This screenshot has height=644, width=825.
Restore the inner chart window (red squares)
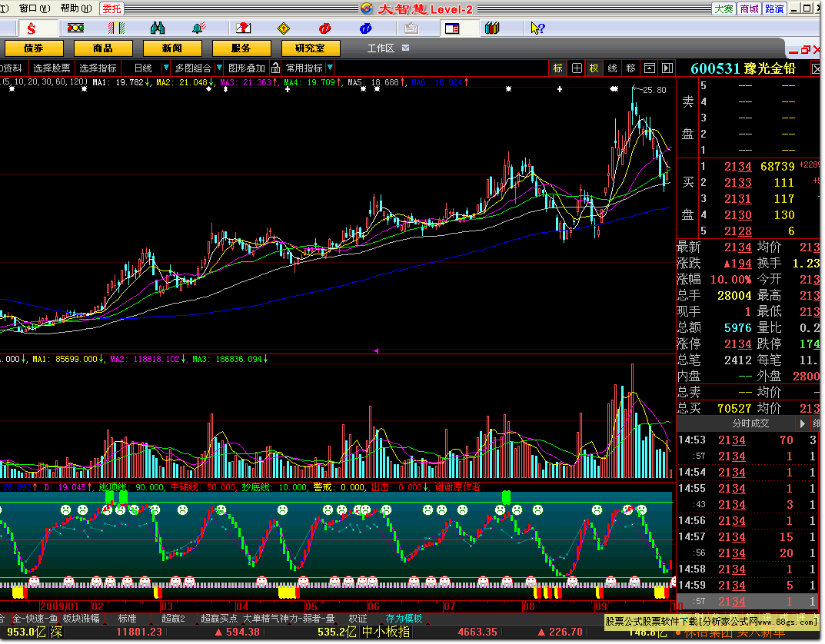coord(806,50)
